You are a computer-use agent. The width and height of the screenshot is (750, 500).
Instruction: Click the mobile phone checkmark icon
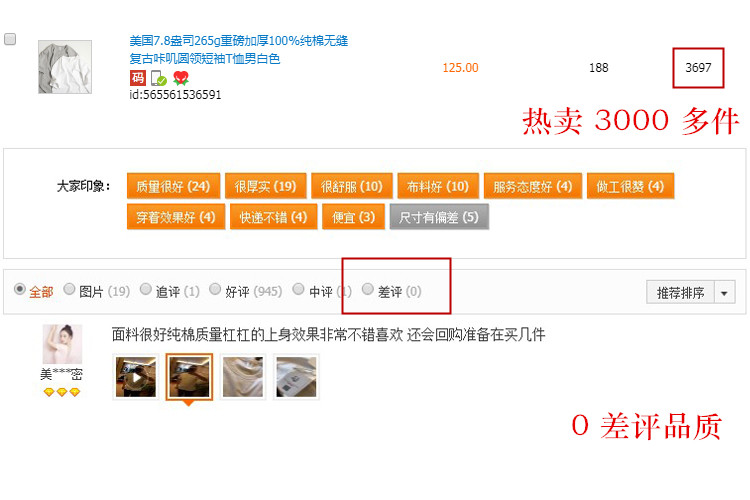coord(158,78)
